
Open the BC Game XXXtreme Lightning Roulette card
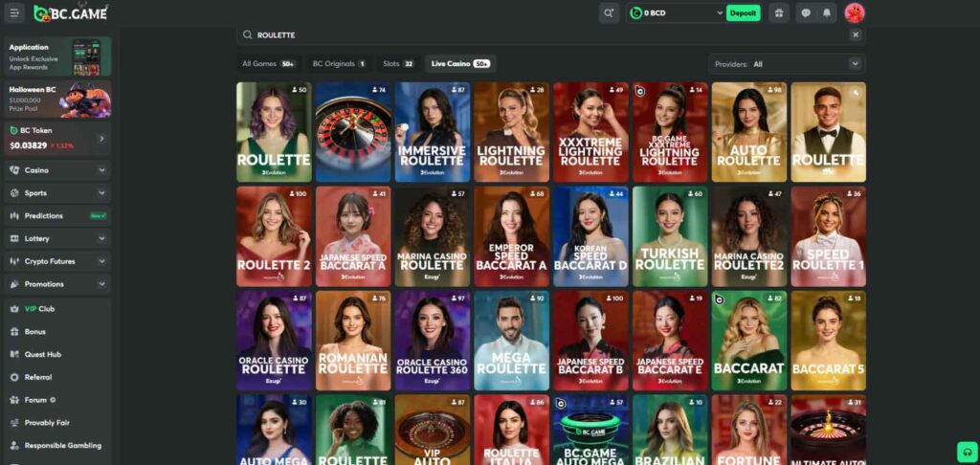[x=670, y=132]
